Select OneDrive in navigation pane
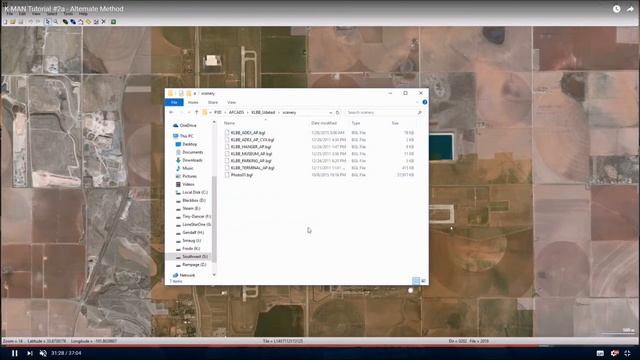The width and height of the screenshot is (640, 360). (188, 125)
